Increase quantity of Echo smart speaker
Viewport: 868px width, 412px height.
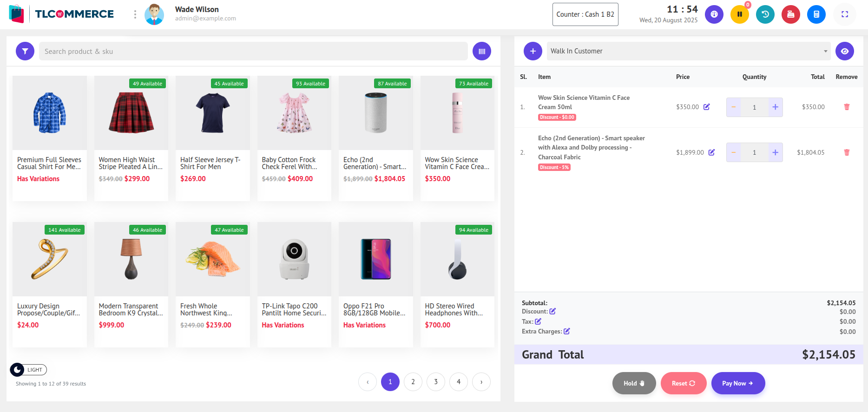coord(775,152)
